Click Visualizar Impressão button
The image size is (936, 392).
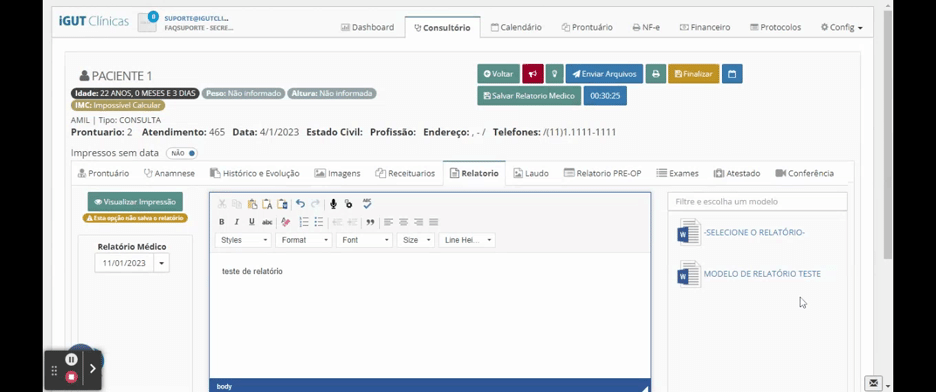tap(135, 202)
